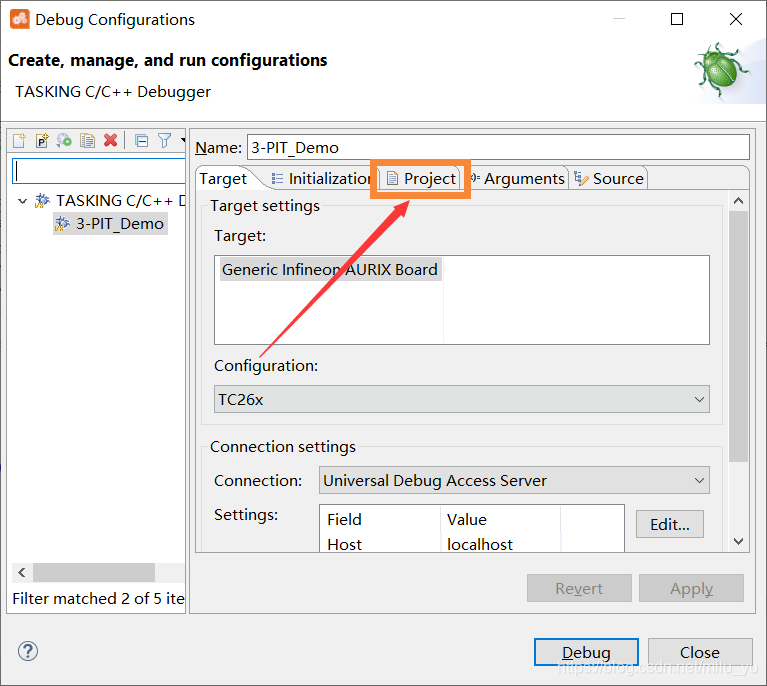
Task: Click the Edit... settings button
Action: tap(670, 525)
